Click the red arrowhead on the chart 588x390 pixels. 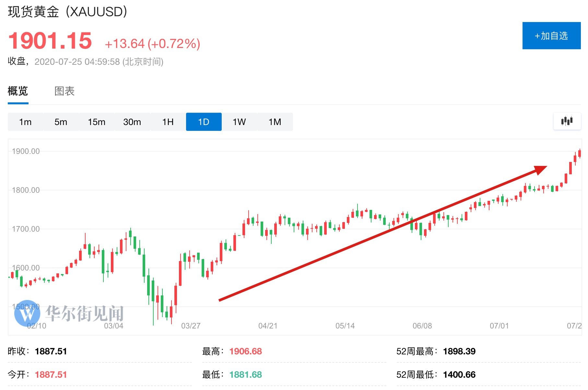(540, 169)
